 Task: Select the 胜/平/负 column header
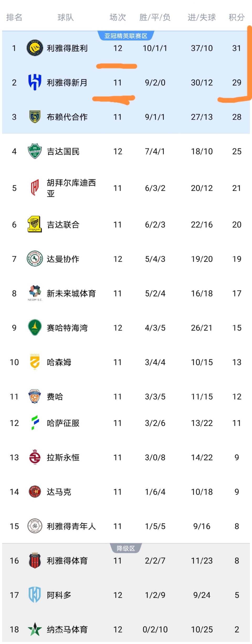[x=155, y=17]
